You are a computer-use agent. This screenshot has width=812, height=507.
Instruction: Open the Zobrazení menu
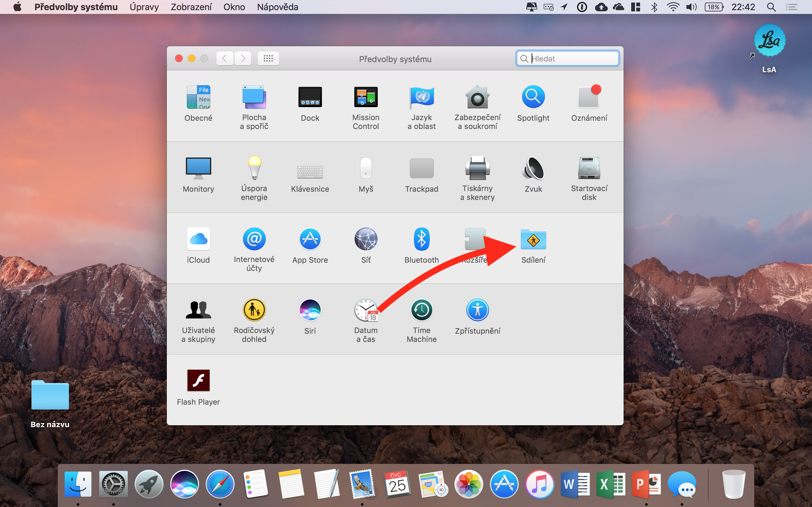click(191, 7)
